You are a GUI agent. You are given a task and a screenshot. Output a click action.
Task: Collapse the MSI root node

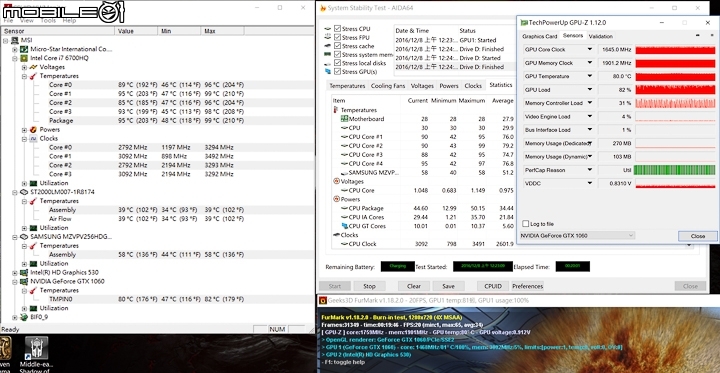pos(6,40)
